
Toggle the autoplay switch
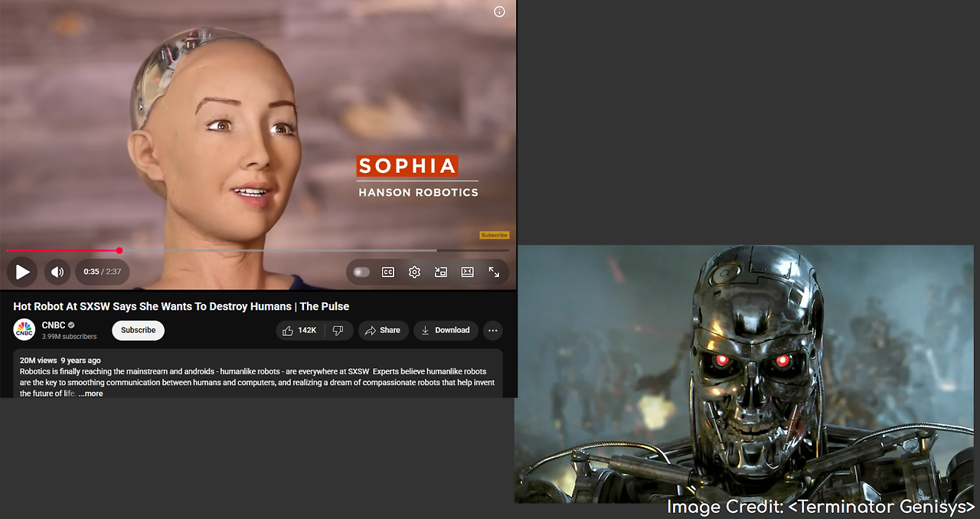click(361, 272)
